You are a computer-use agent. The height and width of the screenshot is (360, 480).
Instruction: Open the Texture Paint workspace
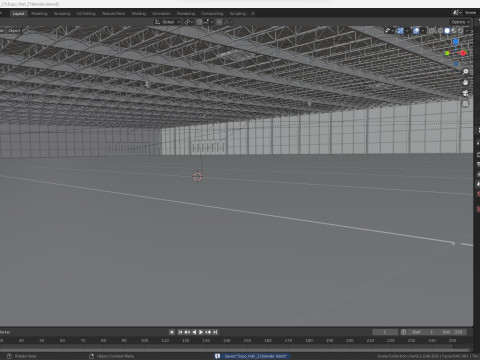coord(114,14)
